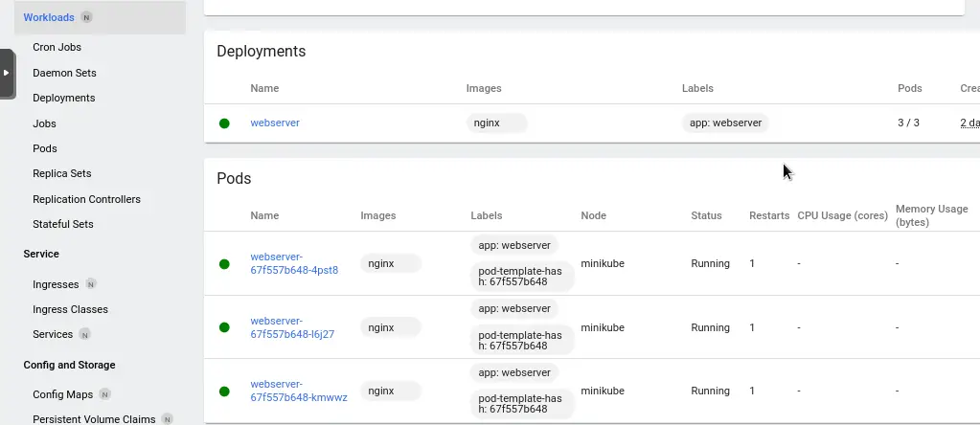Click Config and Storage heading

pyautogui.click(x=69, y=365)
